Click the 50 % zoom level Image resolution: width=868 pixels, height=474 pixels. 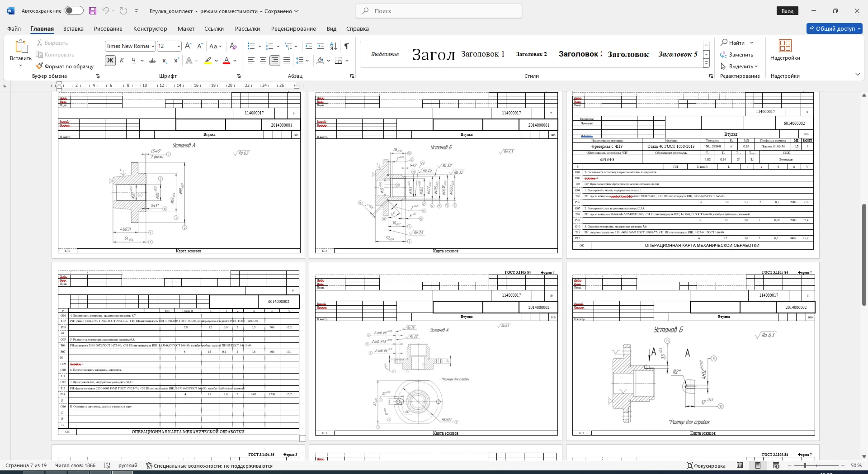[856, 465]
